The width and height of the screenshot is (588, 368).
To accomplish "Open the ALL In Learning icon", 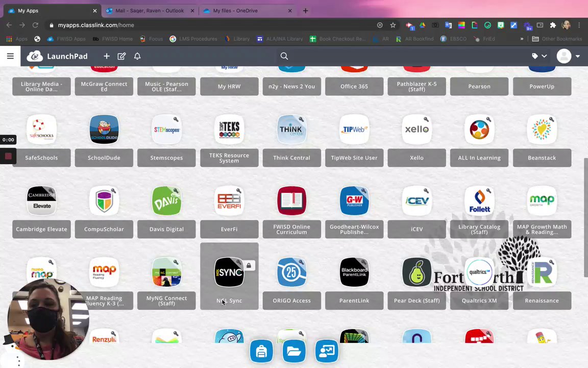I will pos(479,129).
